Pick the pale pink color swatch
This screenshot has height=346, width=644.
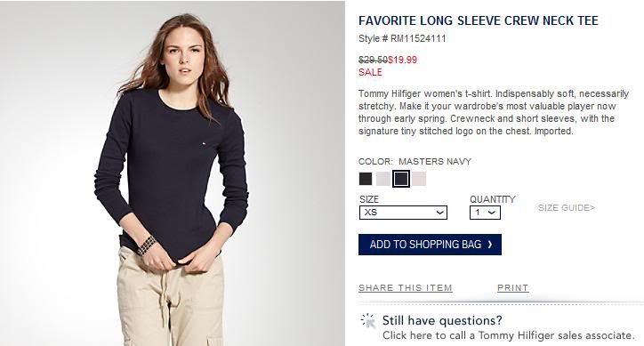(419, 179)
